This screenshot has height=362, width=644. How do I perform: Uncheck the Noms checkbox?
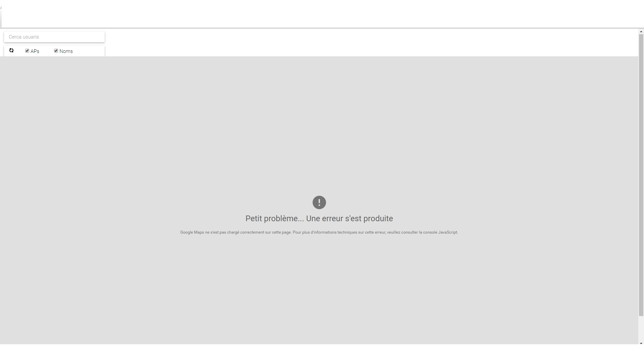(56, 51)
